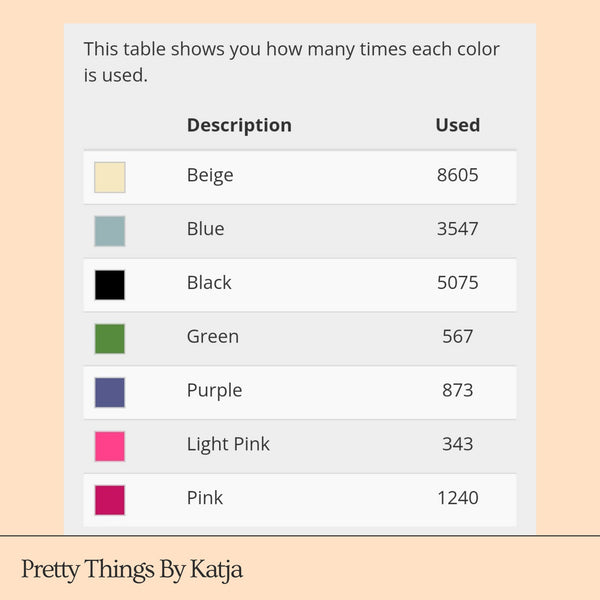Select the Black color swatch
600x600 pixels.
tap(110, 285)
